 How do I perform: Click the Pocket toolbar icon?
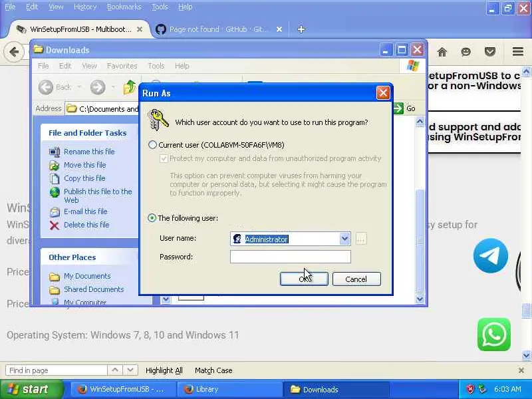point(490,52)
